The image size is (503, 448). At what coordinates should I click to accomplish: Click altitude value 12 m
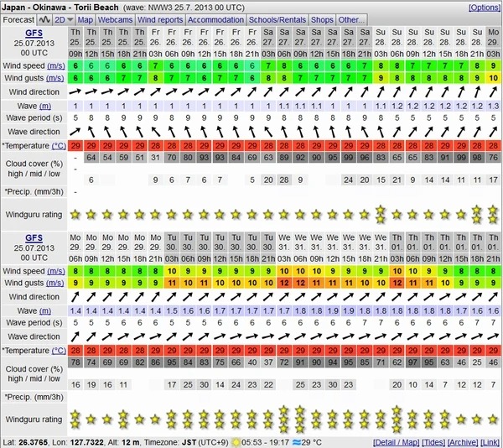click(x=131, y=442)
